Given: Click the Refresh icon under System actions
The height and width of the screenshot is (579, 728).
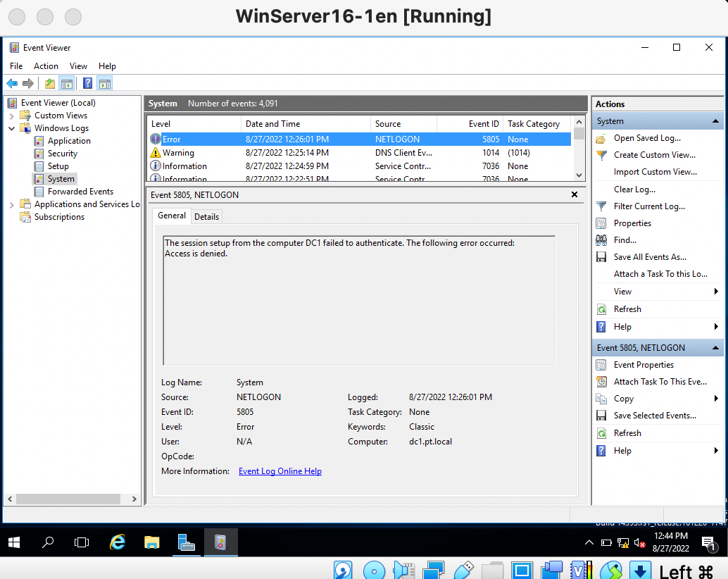Looking at the screenshot, I should pyautogui.click(x=601, y=309).
